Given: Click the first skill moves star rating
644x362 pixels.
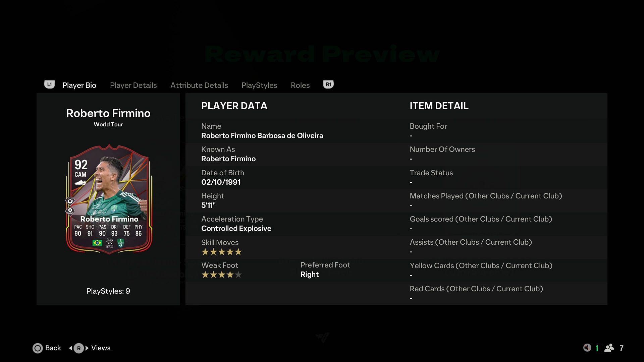Looking at the screenshot, I should (204, 251).
